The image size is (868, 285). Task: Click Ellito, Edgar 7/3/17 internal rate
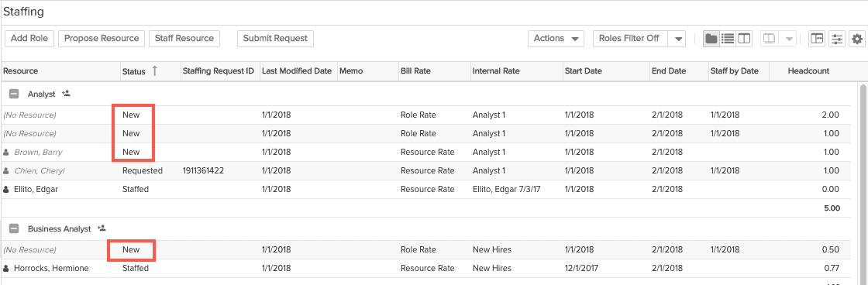pos(507,189)
